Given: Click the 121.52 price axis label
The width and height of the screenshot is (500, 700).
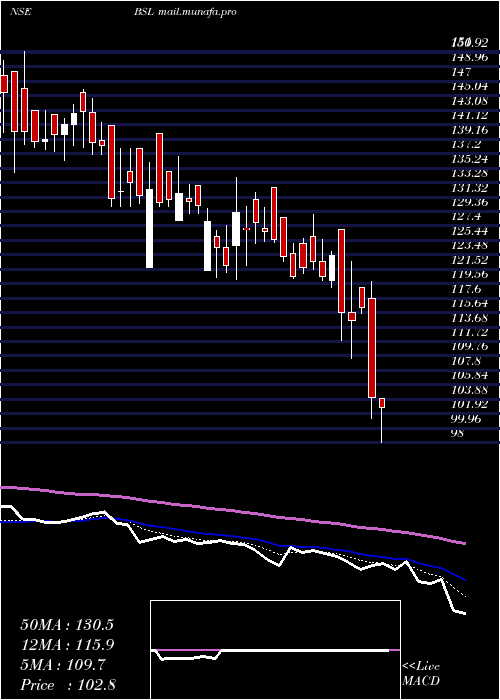Looking at the screenshot, I should coord(469,260).
